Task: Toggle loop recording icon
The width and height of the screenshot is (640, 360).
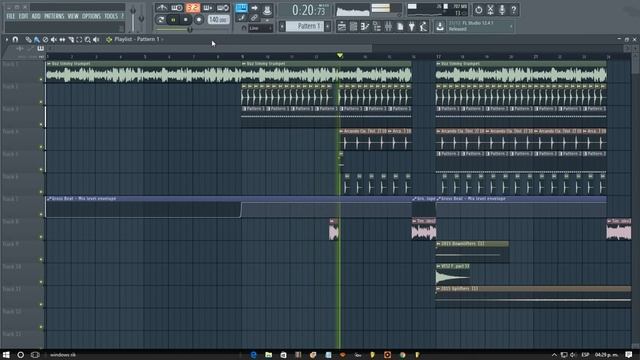Action: (x=223, y=8)
